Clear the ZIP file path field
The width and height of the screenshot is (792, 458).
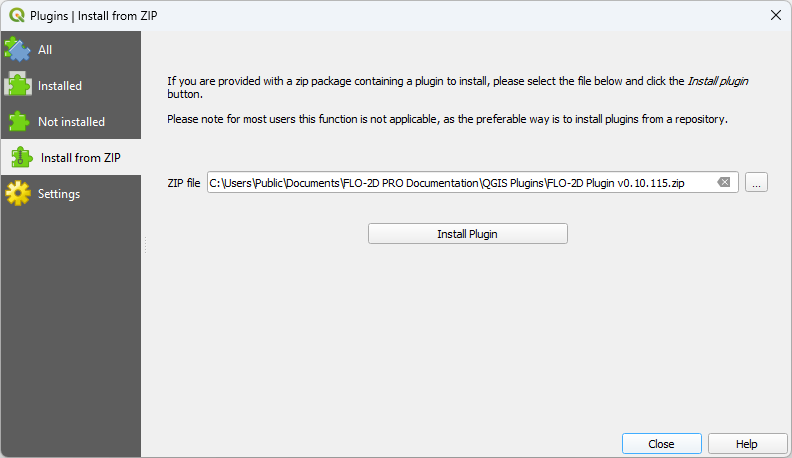point(724,183)
